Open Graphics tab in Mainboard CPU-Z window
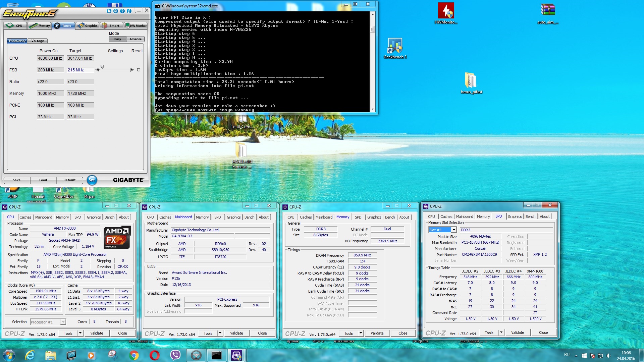 [x=233, y=217]
